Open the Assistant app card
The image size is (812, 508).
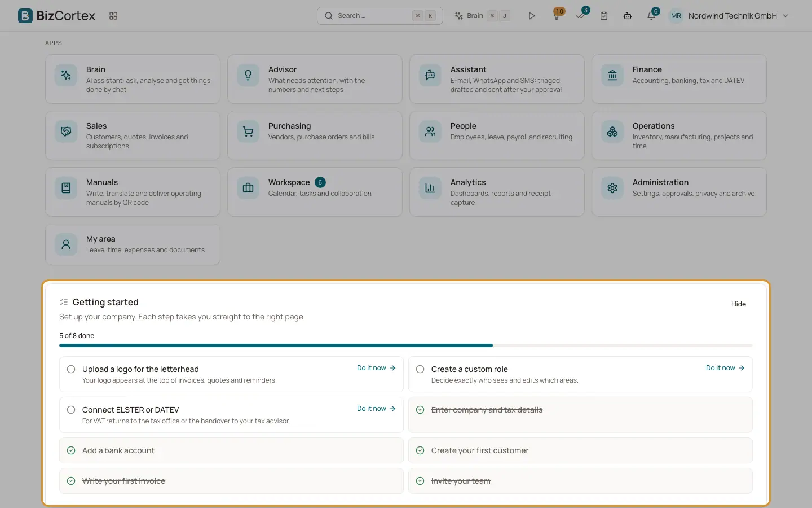tap(497, 79)
